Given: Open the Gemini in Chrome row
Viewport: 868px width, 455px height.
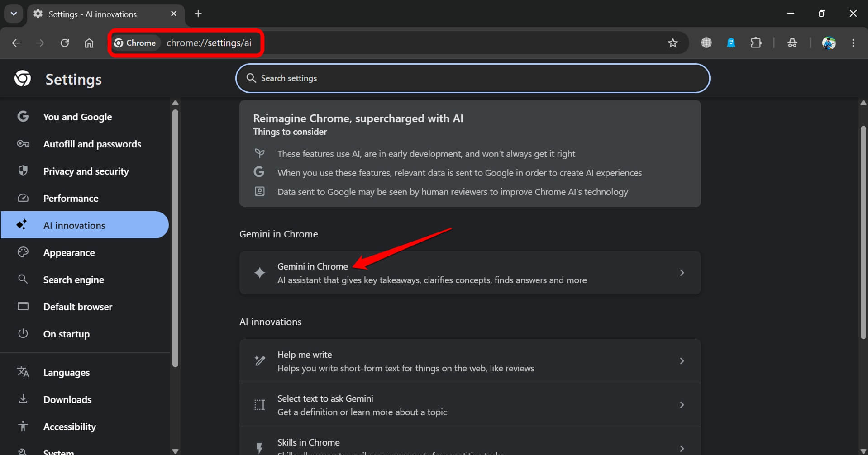Looking at the screenshot, I should tap(470, 273).
